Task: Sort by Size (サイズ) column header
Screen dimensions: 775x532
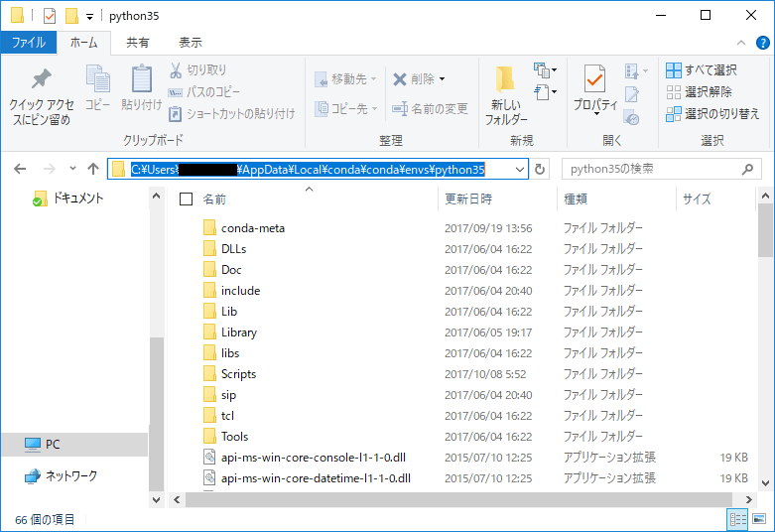Action: click(x=697, y=199)
